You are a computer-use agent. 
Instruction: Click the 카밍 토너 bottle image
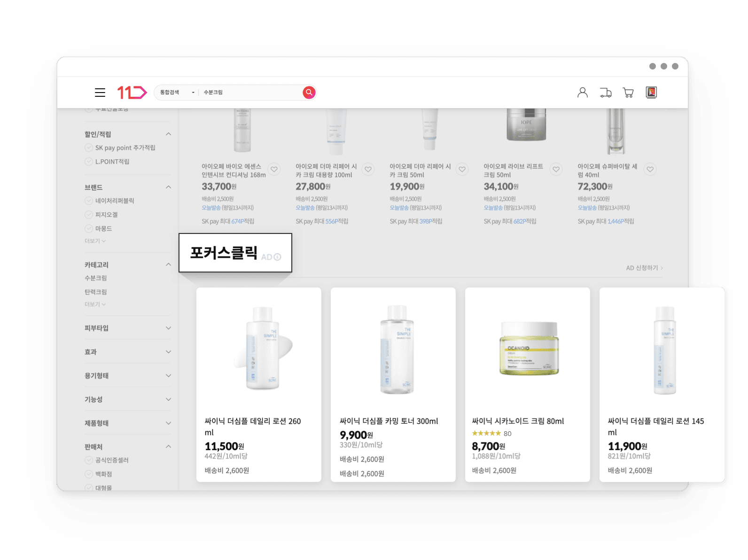pos(397,350)
